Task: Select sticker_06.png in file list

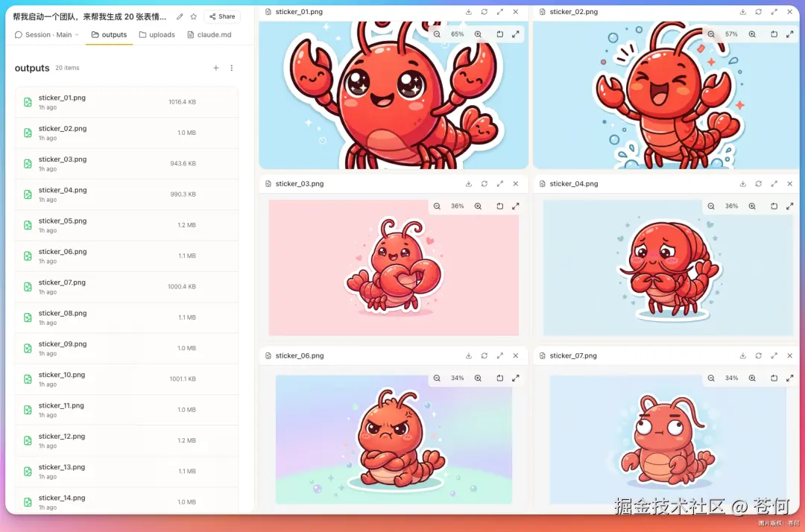Action: (x=126, y=256)
